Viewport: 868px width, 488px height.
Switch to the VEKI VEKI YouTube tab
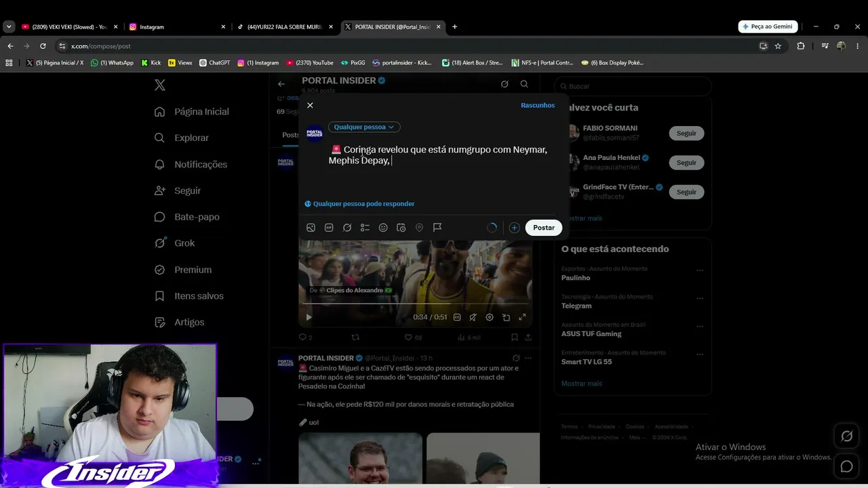pos(68,27)
